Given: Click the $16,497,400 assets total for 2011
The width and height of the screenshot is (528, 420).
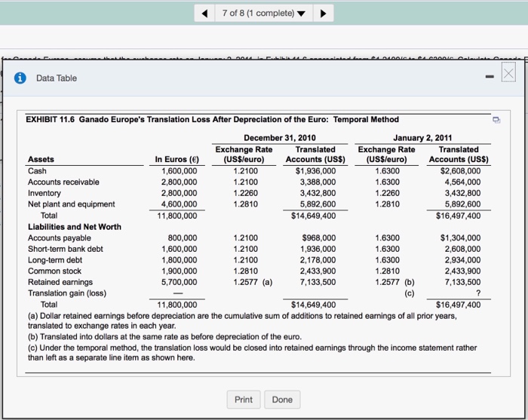Looking at the screenshot, I should (x=459, y=216).
